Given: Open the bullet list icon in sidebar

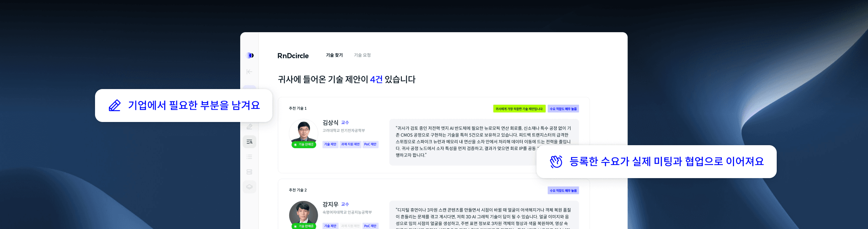Looking at the screenshot, I should tap(250, 157).
